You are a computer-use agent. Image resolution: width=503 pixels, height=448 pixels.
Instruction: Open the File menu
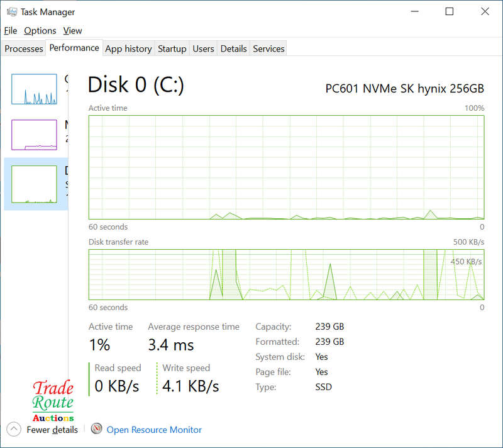pos(10,30)
